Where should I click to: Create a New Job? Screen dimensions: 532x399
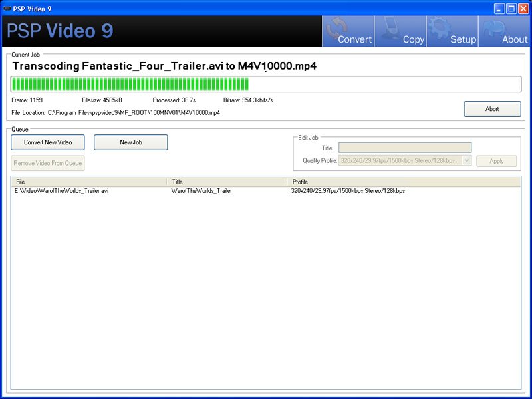click(130, 142)
